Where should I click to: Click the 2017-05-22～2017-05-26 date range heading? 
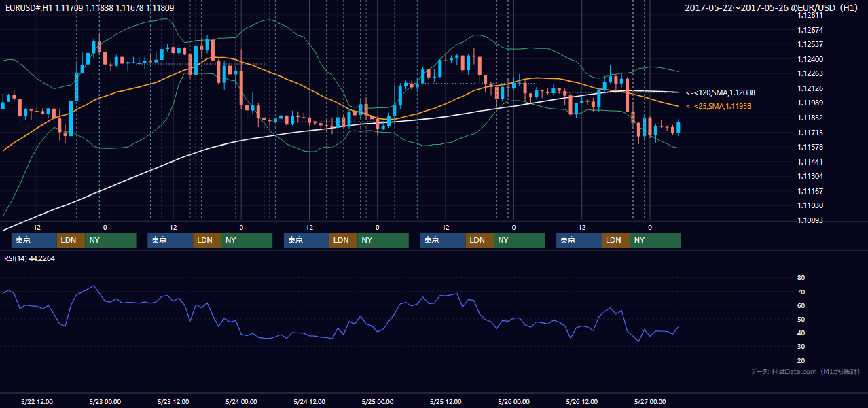tap(772, 7)
